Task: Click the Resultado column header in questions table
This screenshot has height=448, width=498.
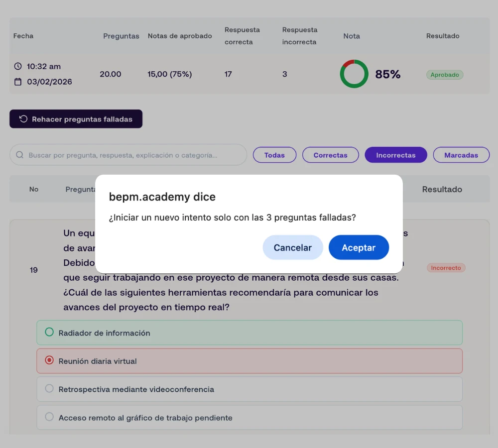Action: coord(442,189)
